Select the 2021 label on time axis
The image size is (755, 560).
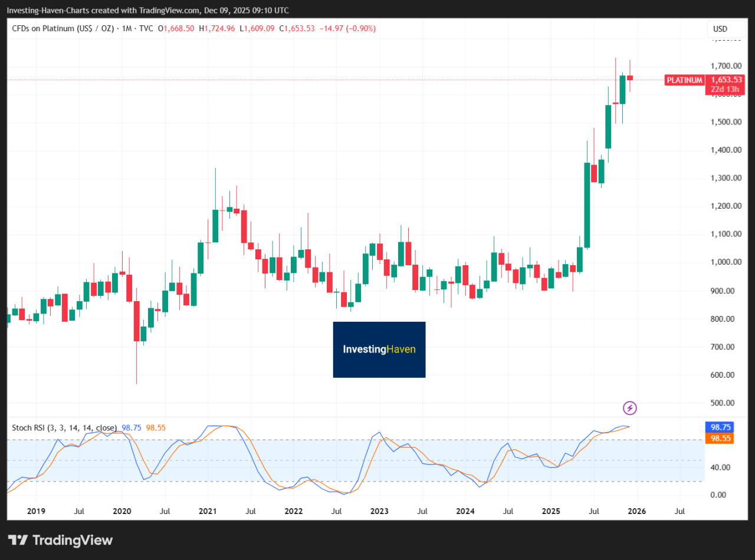208,511
